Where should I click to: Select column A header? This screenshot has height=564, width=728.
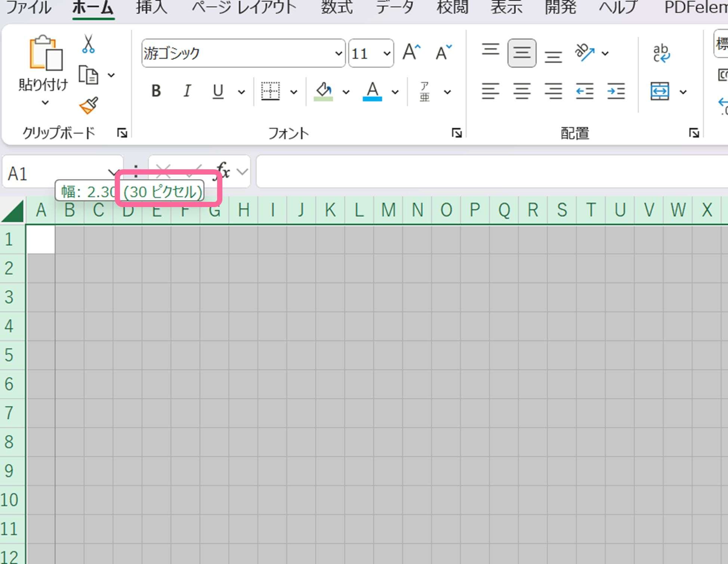tap(41, 210)
